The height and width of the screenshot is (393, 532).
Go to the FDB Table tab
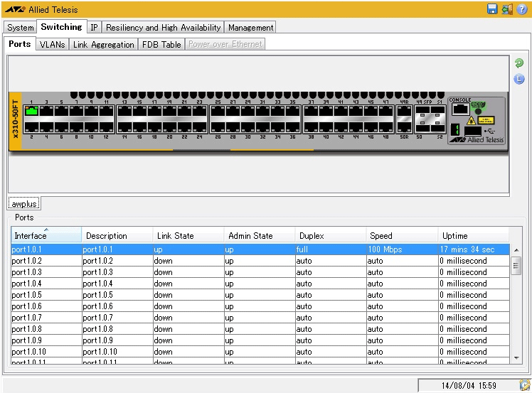(161, 44)
